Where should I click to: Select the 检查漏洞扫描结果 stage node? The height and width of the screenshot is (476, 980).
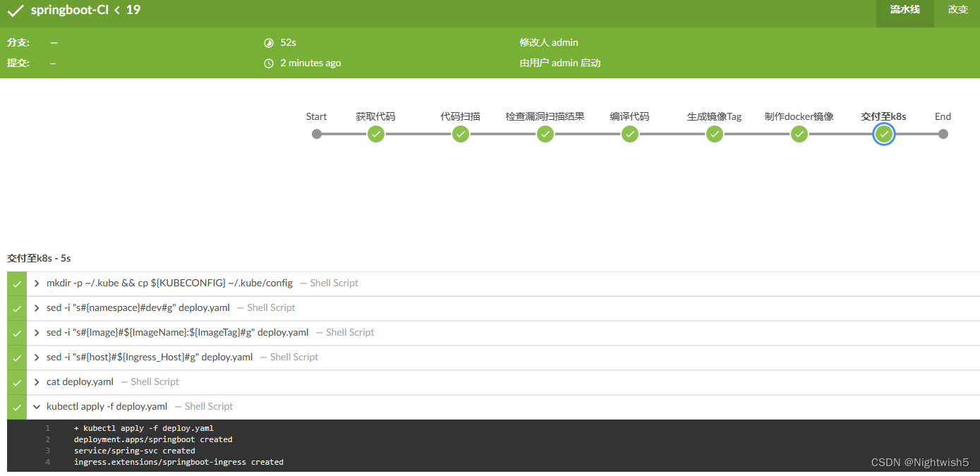545,134
